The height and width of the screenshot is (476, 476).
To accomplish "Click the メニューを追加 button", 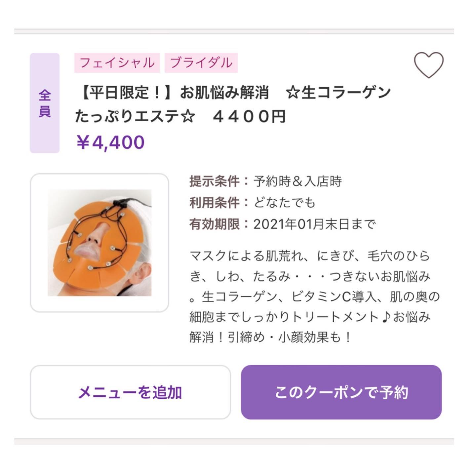I will coord(130,392).
